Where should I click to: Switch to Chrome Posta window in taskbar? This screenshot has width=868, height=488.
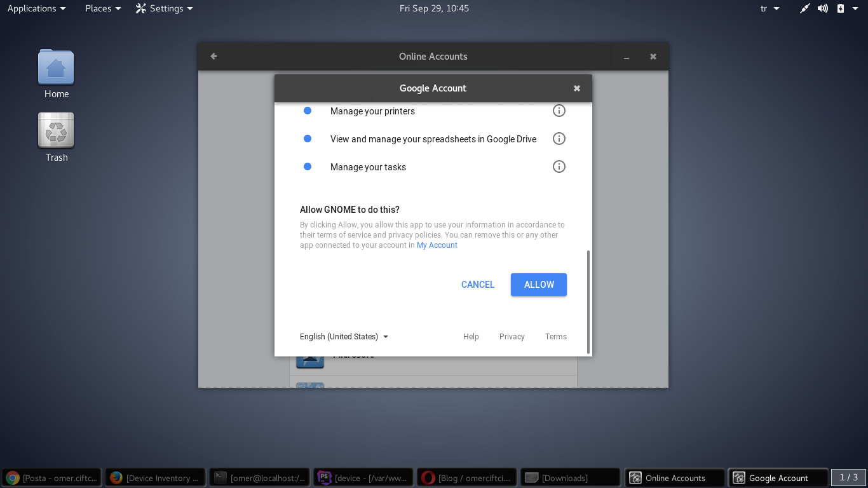click(52, 478)
